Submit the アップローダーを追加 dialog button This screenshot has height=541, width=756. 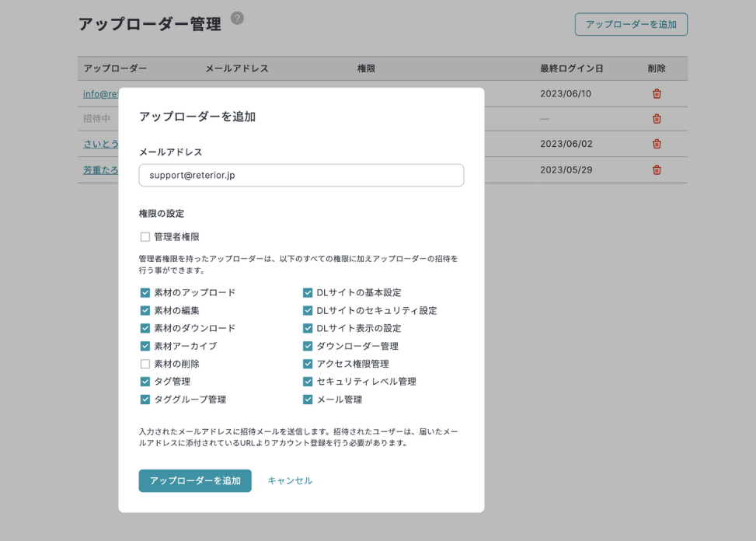pyautogui.click(x=195, y=480)
